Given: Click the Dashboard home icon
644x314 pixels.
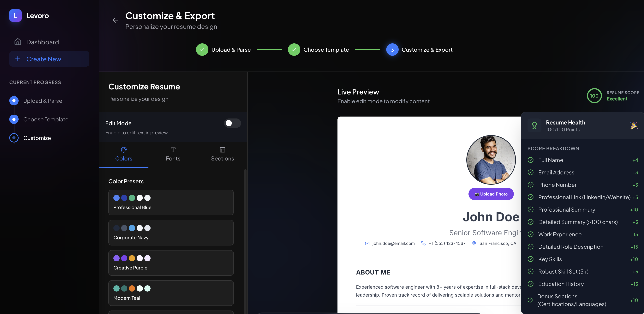Looking at the screenshot, I should pos(18,42).
